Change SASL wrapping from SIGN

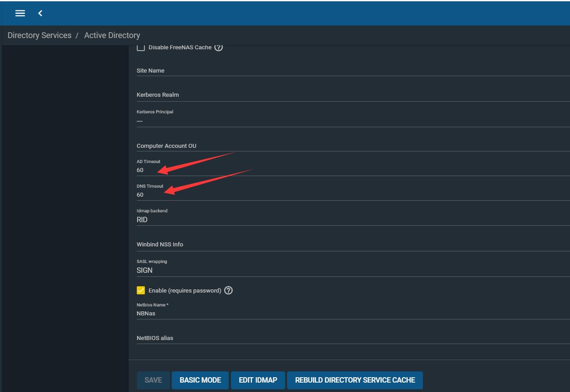pyautogui.click(x=350, y=270)
